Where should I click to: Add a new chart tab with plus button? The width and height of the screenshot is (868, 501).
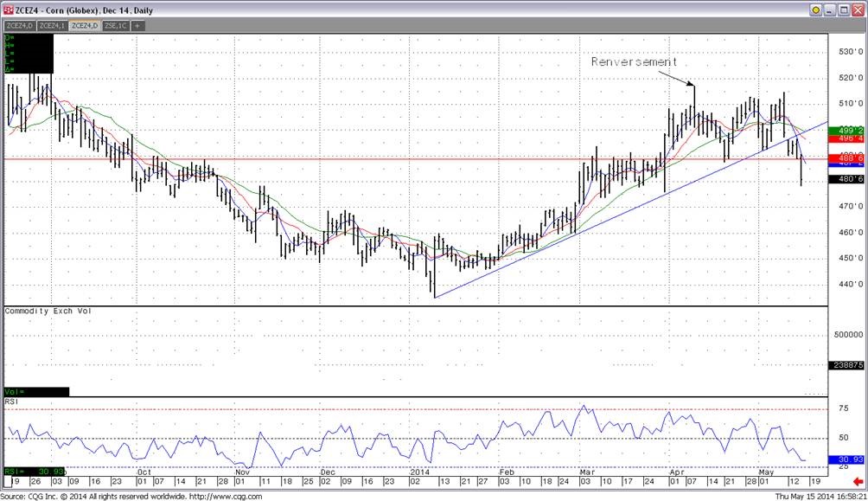pos(137,26)
